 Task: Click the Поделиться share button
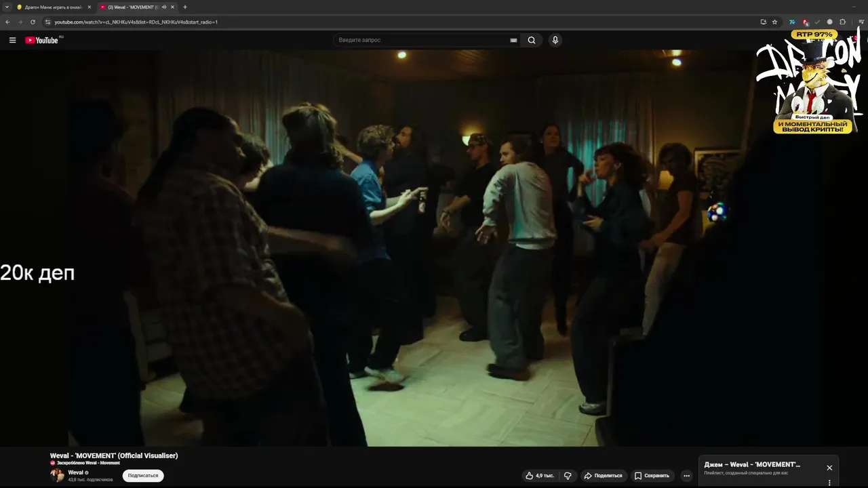tap(603, 476)
